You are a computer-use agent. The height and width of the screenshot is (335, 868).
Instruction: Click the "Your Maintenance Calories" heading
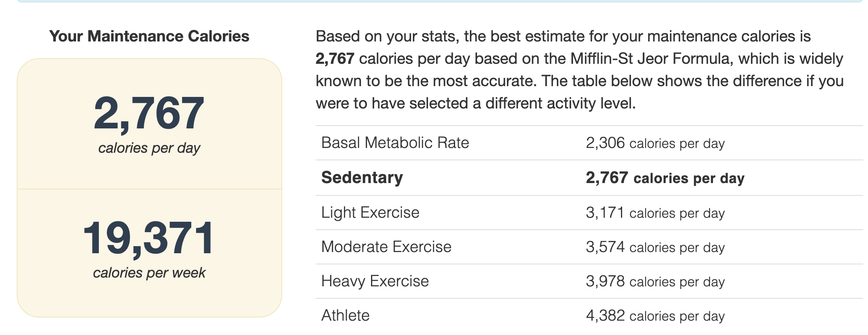[x=149, y=36]
